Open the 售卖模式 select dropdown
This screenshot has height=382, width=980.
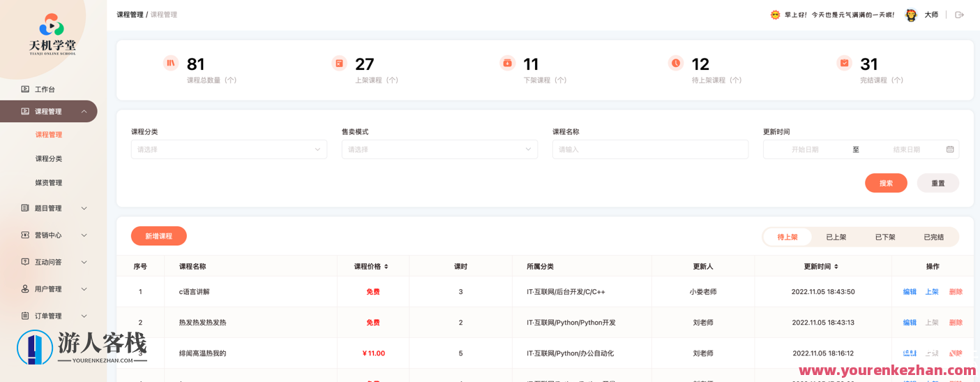click(439, 149)
